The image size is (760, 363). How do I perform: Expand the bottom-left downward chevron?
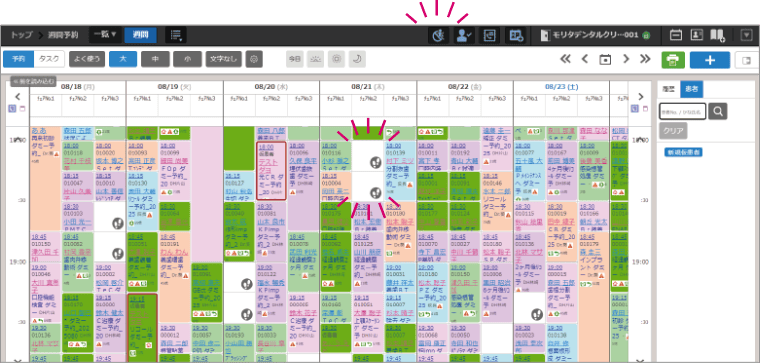point(18,360)
